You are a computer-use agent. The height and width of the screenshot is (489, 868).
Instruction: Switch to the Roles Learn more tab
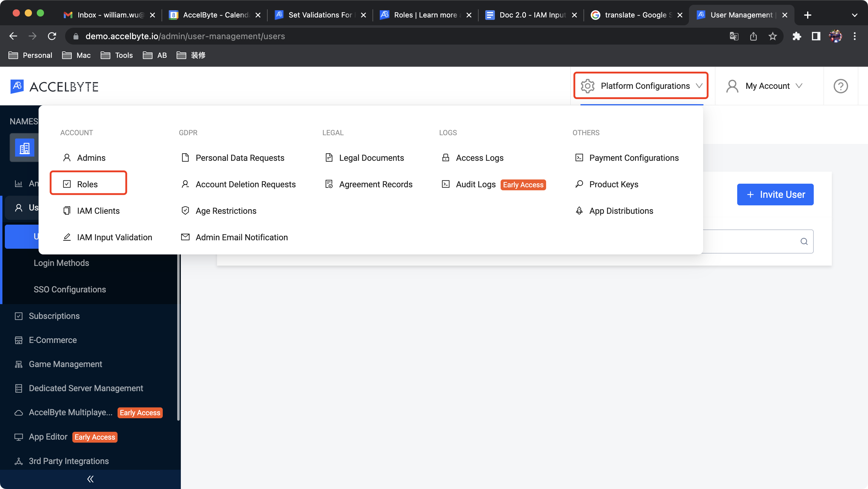tap(426, 15)
